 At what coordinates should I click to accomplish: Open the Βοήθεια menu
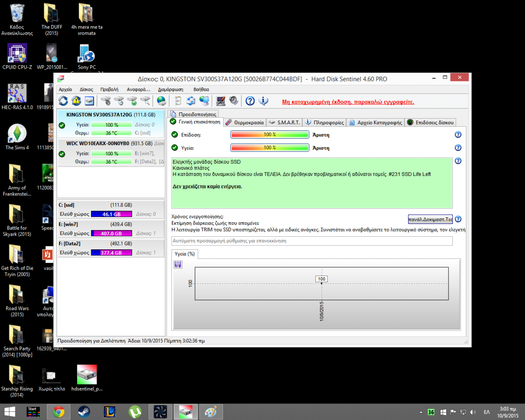click(201, 89)
